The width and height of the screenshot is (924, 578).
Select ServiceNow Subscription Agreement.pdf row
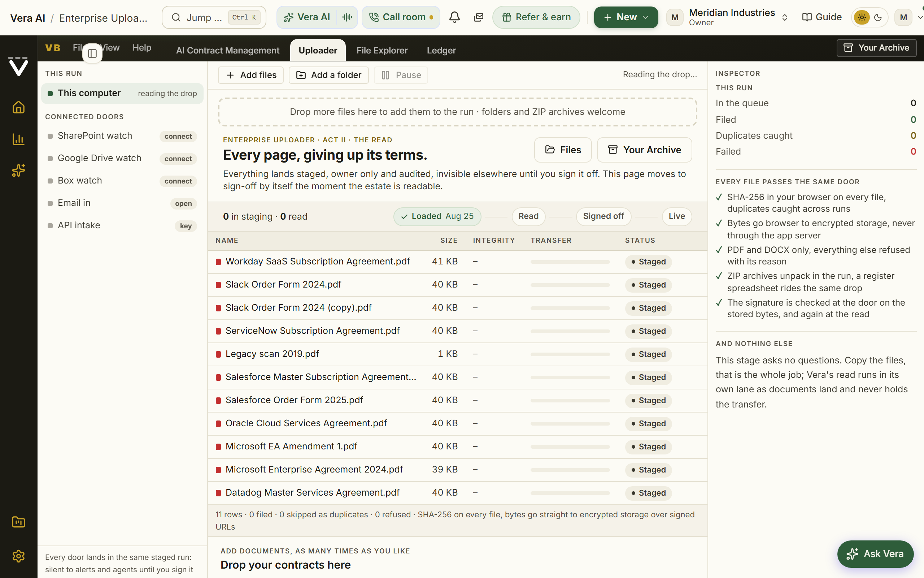pos(457,331)
